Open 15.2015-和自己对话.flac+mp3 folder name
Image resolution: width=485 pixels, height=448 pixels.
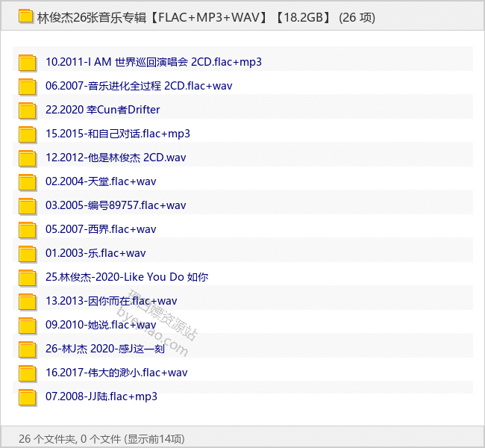tap(118, 134)
